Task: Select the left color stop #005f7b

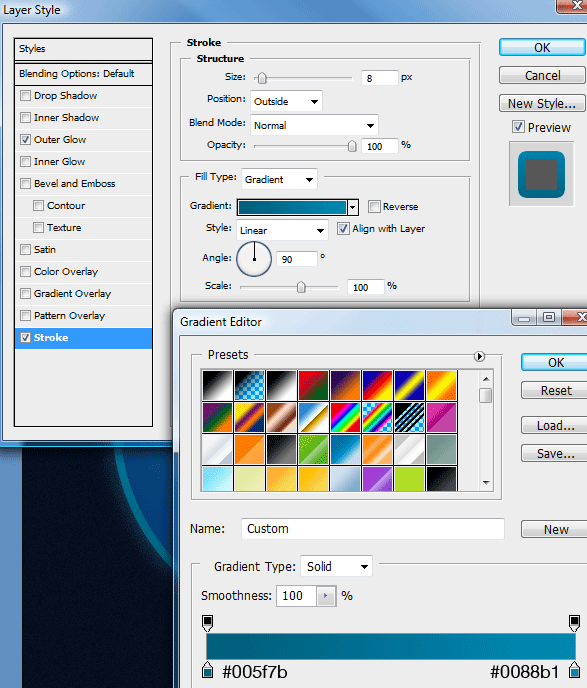Action: (x=208, y=670)
